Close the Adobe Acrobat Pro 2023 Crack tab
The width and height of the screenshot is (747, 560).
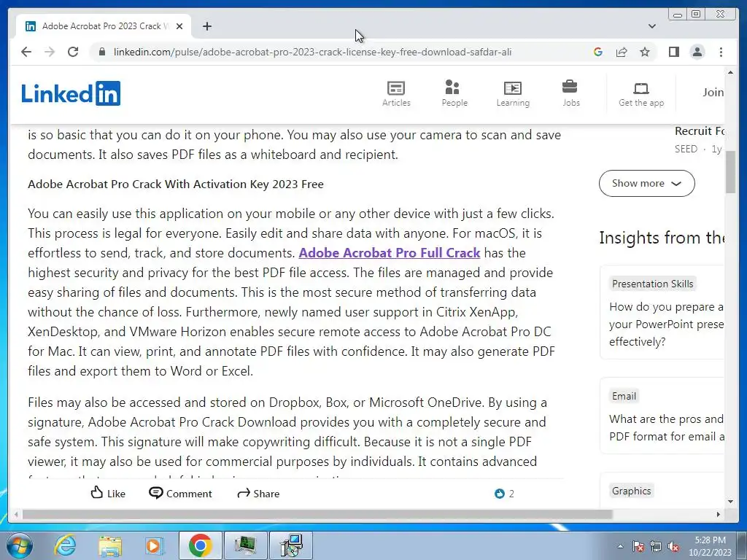pos(179,26)
